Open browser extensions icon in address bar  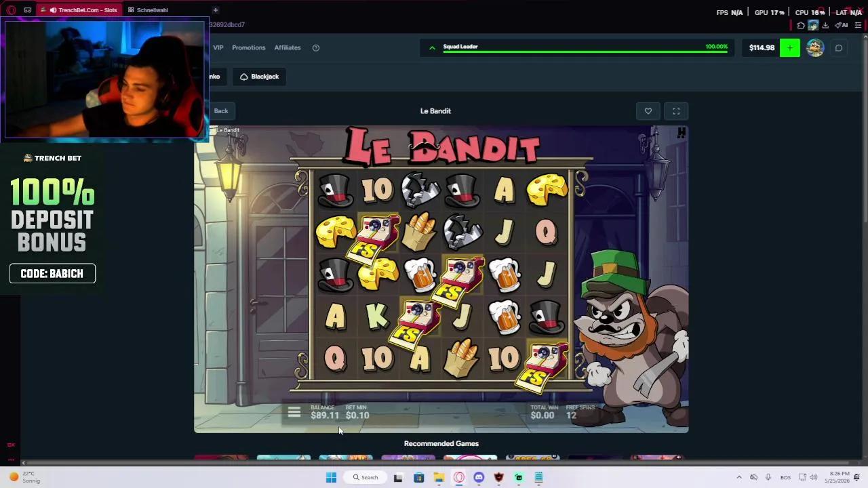(x=801, y=25)
